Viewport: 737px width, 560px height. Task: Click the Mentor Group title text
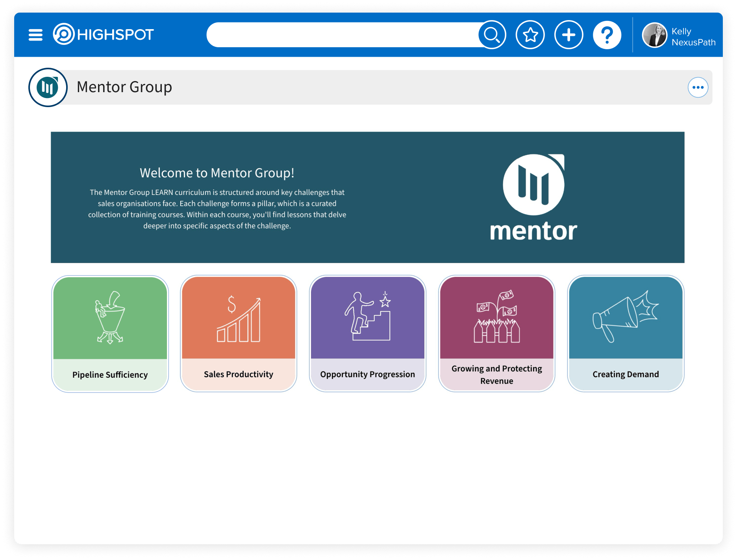(x=125, y=87)
